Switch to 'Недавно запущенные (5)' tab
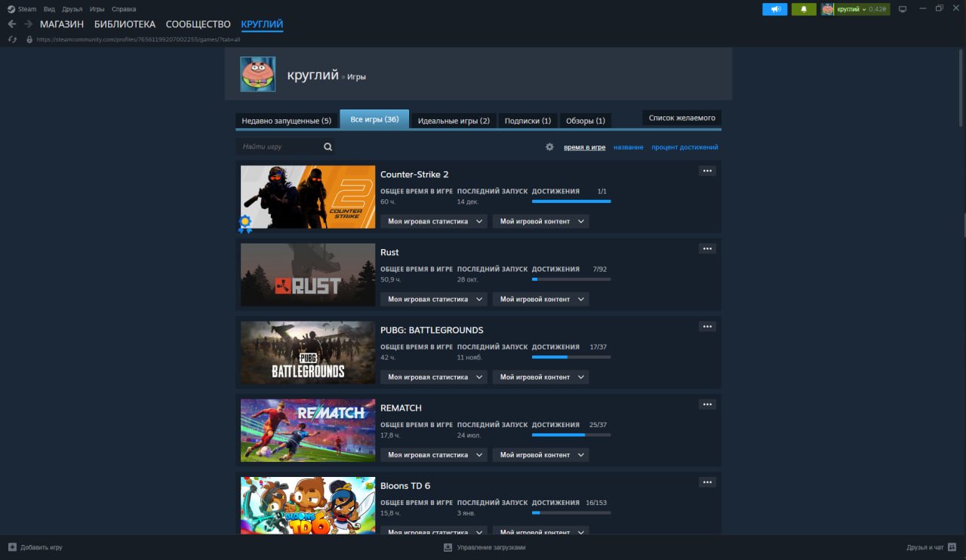Screen dimensions: 966x560 pyautogui.click(x=286, y=121)
